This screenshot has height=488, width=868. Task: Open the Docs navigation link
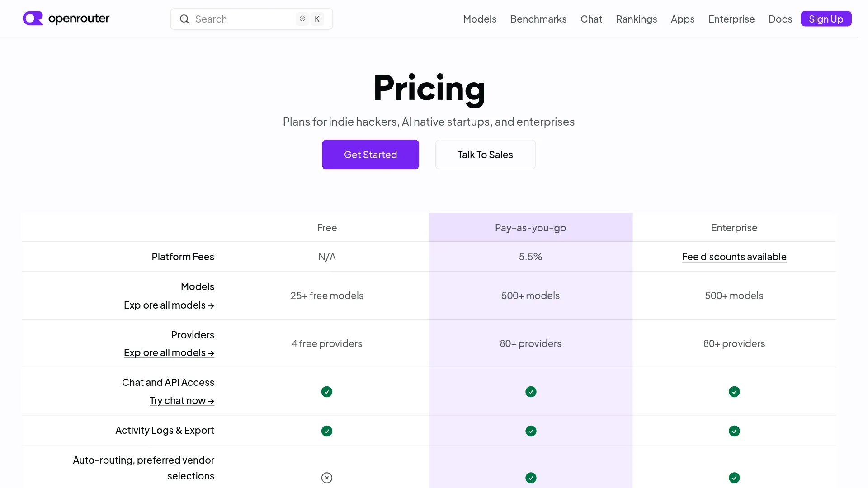point(780,19)
